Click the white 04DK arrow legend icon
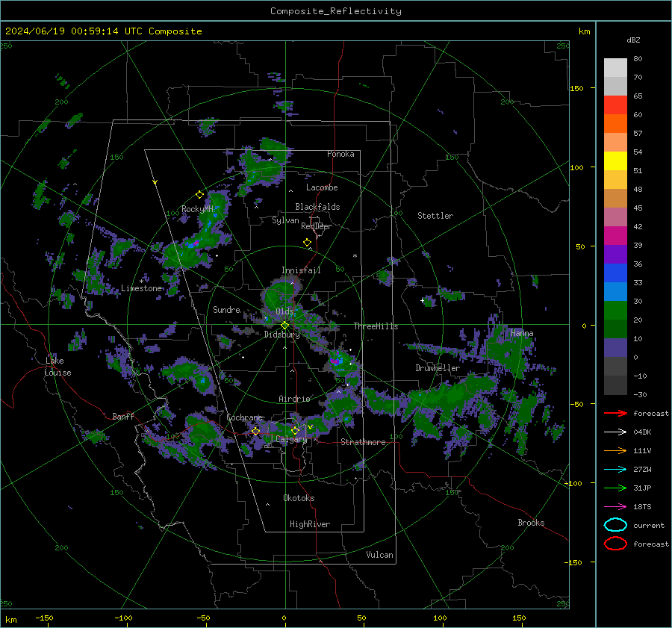This screenshot has height=628, width=672. [615, 432]
